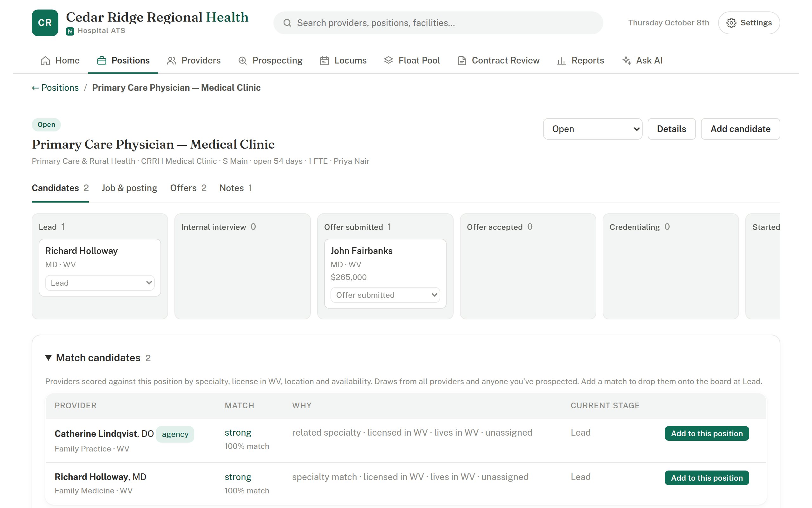The height and width of the screenshot is (508, 812).
Task: Click the $265,000 offer amount
Action: point(349,277)
